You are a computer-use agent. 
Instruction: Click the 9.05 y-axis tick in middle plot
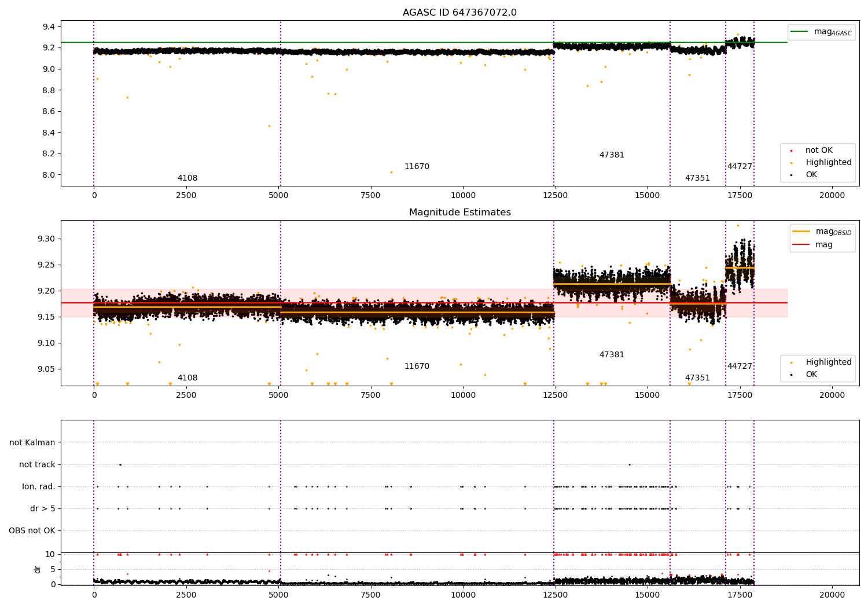pyautogui.click(x=46, y=369)
